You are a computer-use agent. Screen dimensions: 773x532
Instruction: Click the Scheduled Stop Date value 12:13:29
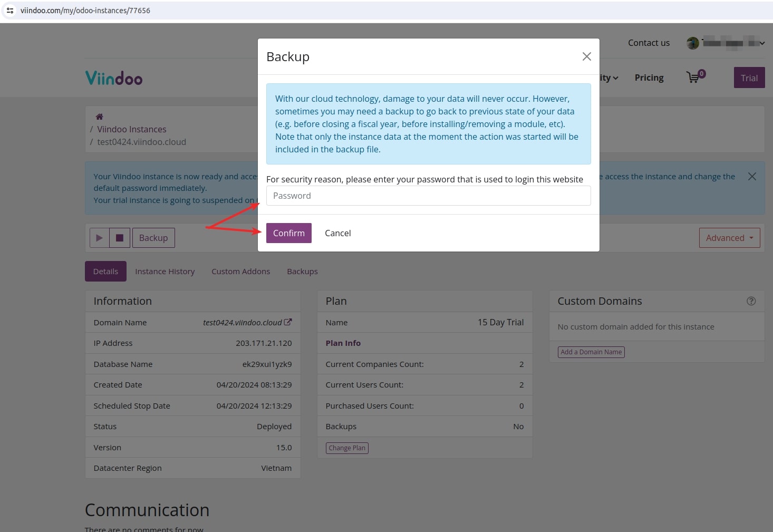[254, 406]
